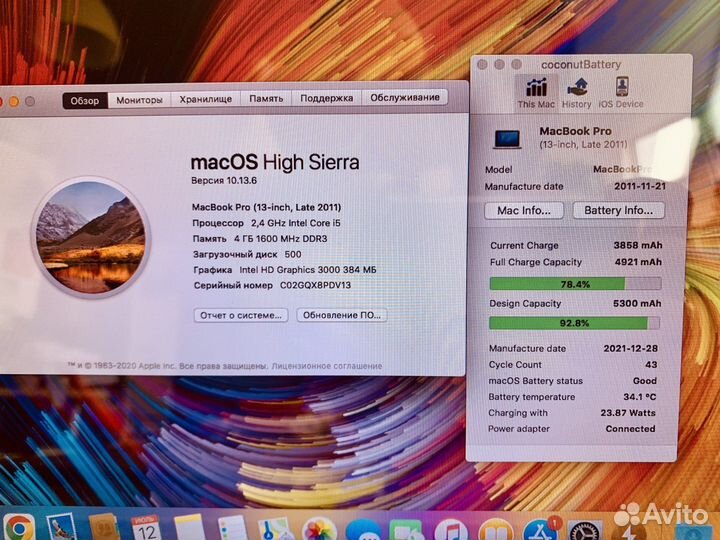720x540 pixels.
Task: Click the Full Charge Capacity 4921 mAh value
Action: click(x=638, y=262)
